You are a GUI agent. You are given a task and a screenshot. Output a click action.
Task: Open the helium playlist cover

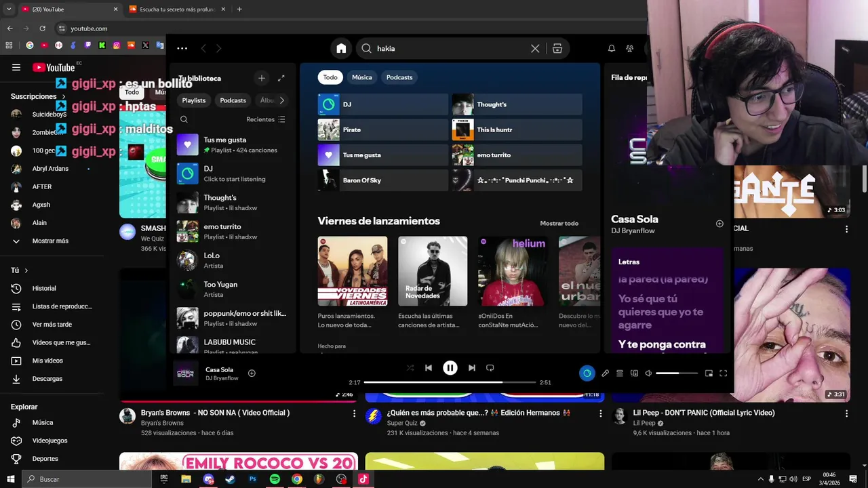coord(513,271)
